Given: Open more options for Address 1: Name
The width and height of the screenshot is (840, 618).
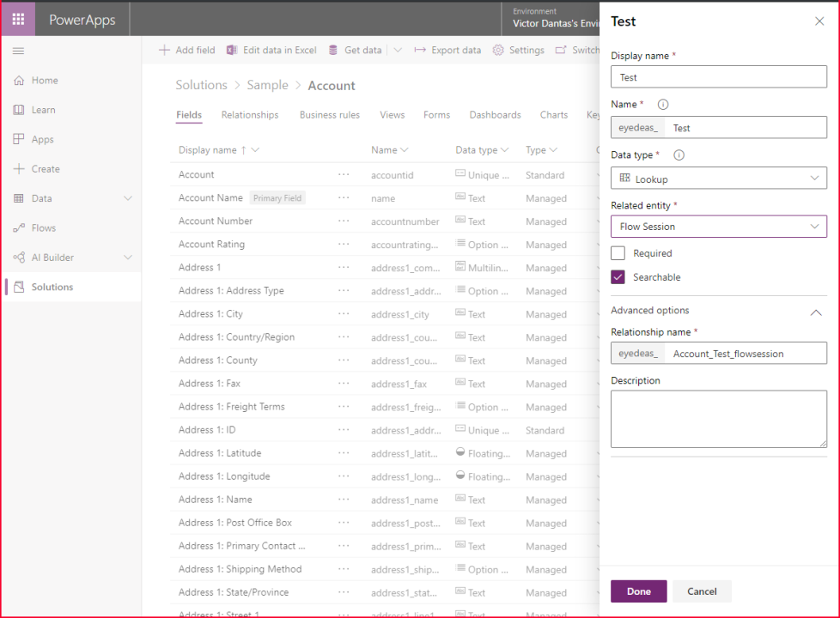Looking at the screenshot, I should 344,499.
